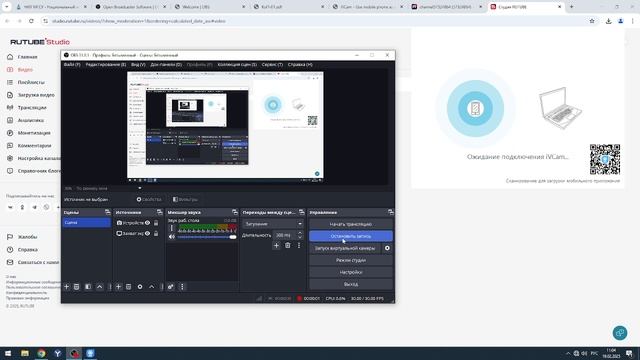This screenshot has height=360, width=640.
Task: Pop out the Scenes dock panel
Action: point(107,212)
